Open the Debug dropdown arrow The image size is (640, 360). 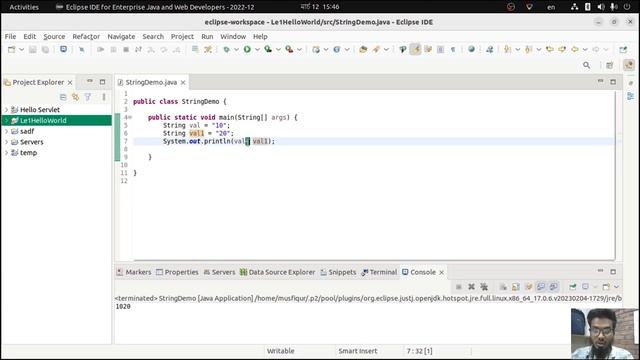click(236, 49)
